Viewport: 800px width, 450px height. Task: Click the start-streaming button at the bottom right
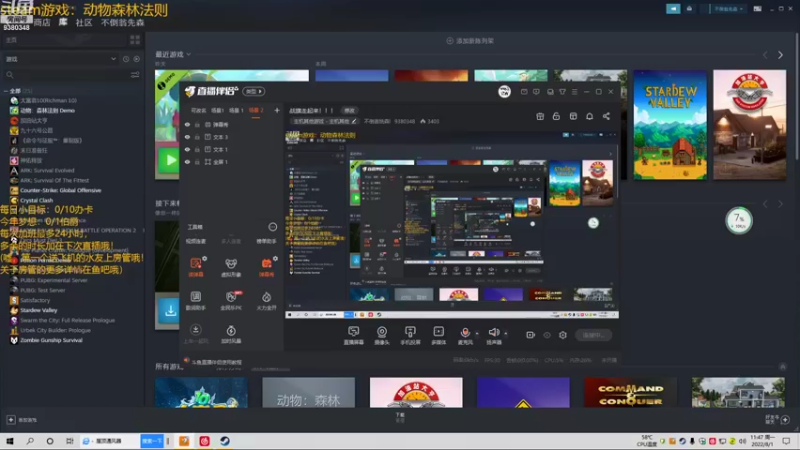(593, 335)
